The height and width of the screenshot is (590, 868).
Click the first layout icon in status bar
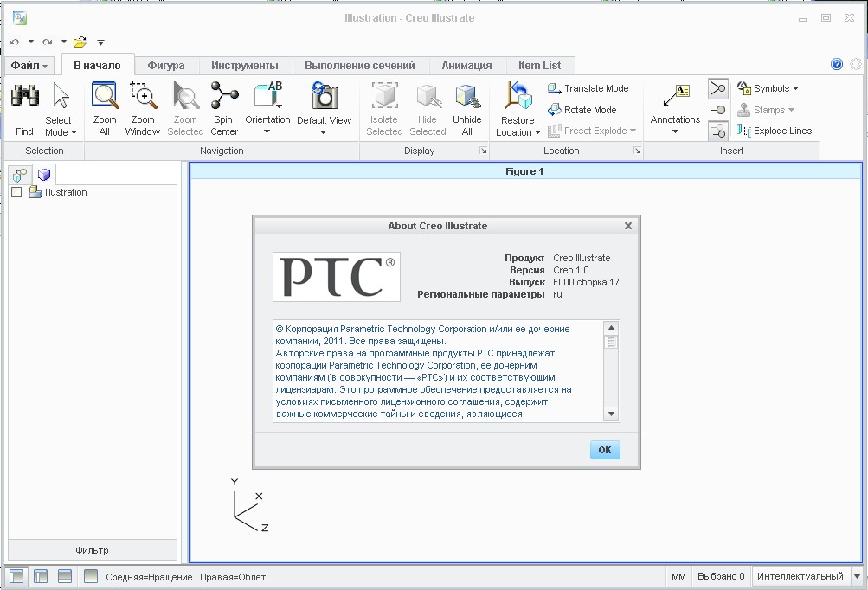click(x=16, y=576)
